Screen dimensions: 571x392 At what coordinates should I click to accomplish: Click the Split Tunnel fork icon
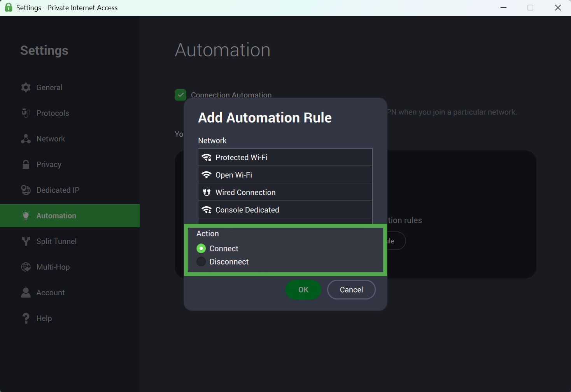26,241
